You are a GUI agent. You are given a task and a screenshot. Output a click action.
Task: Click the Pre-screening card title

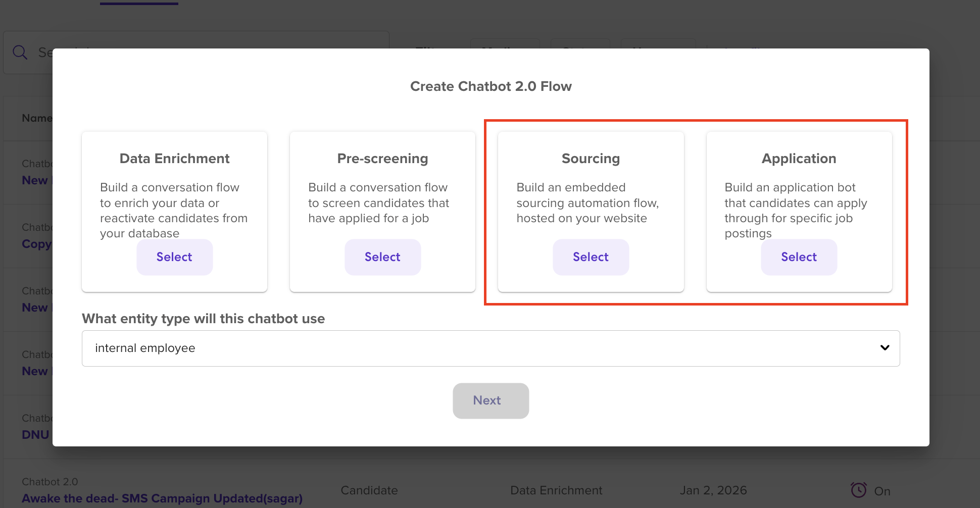[382, 159]
